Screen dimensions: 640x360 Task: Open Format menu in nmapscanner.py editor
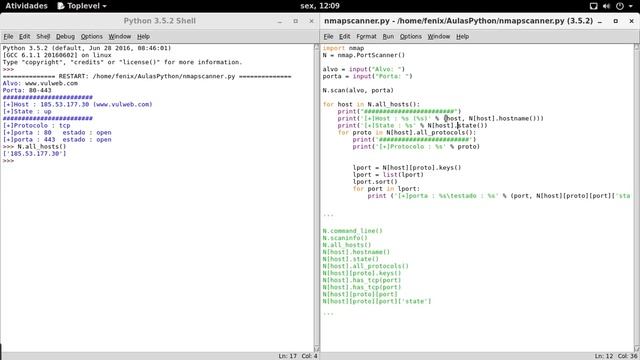click(366, 36)
